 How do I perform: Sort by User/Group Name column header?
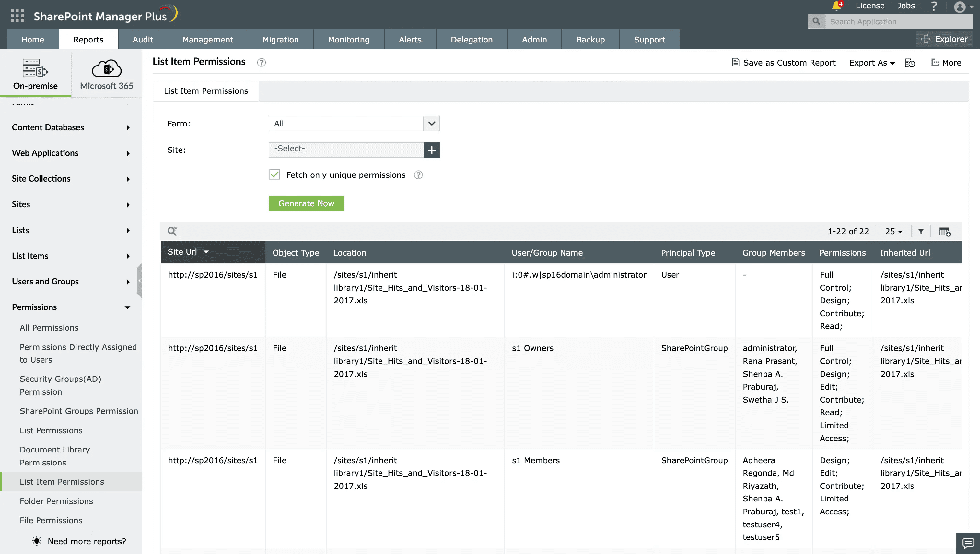(547, 253)
